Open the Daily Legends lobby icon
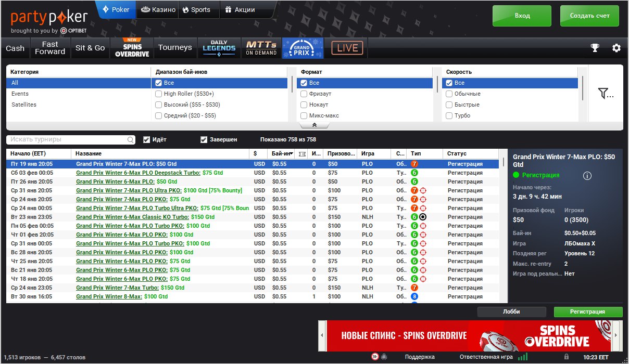This screenshot has height=364, width=629. click(x=219, y=48)
